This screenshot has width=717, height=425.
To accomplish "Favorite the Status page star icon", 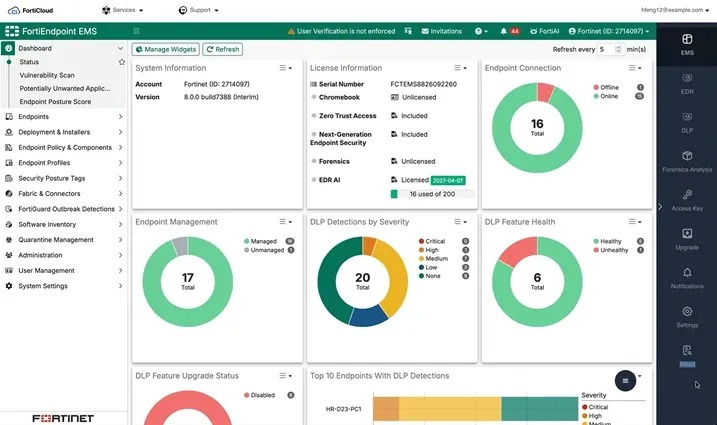I will pyautogui.click(x=122, y=62).
